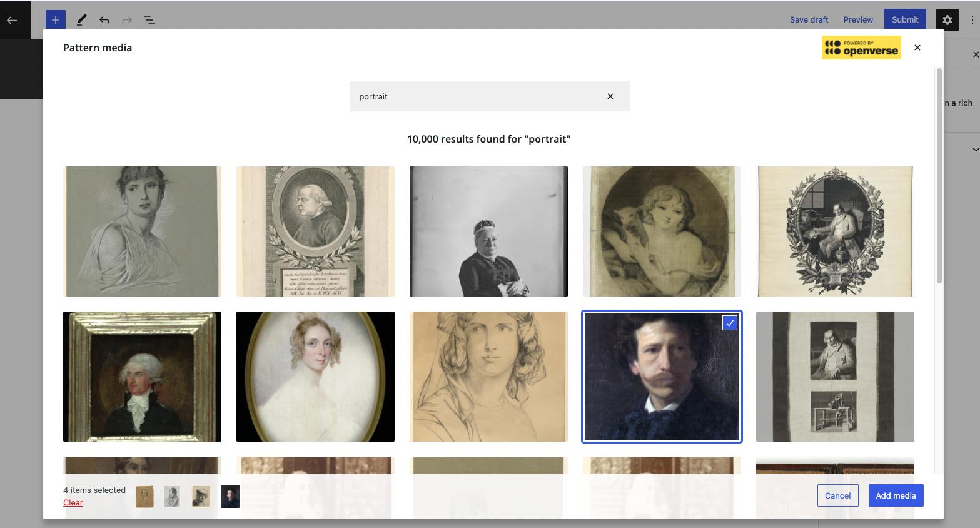
Task: Select the gray sketch of short-haired woman
Action: [142, 231]
